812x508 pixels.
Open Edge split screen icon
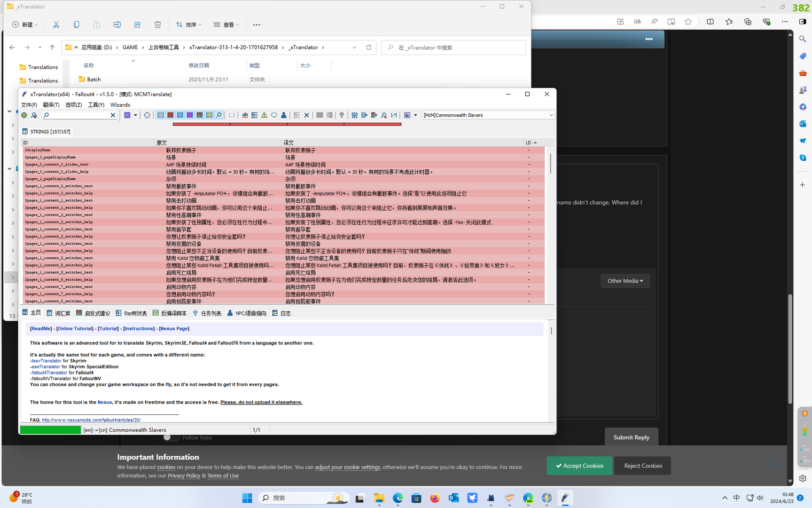click(x=710, y=22)
